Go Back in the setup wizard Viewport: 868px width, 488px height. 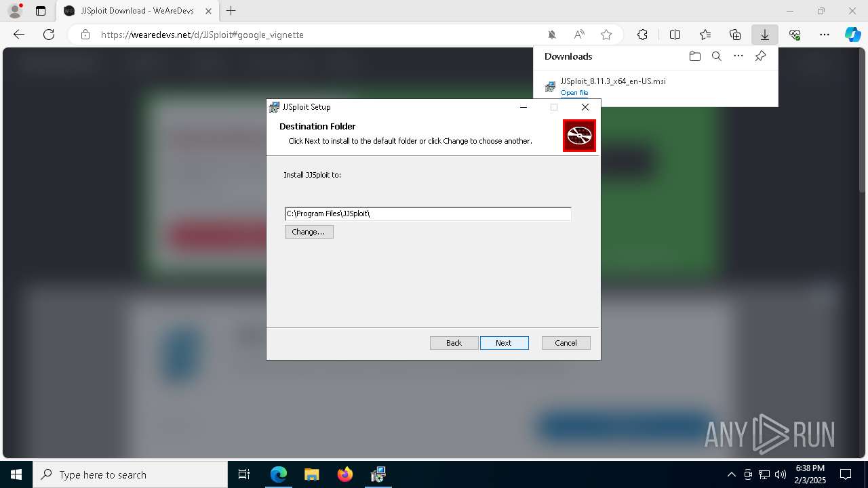(x=454, y=343)
